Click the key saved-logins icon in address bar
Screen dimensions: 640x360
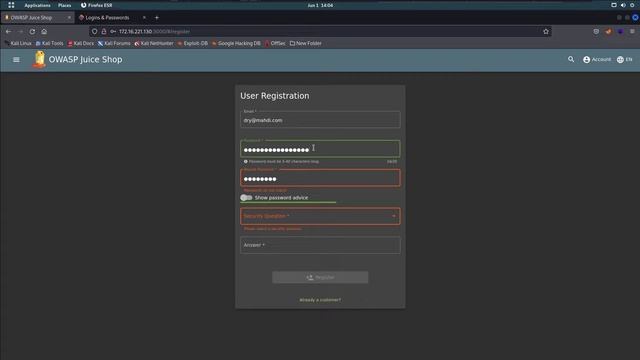pyautogui.click(x=113, y=31)
